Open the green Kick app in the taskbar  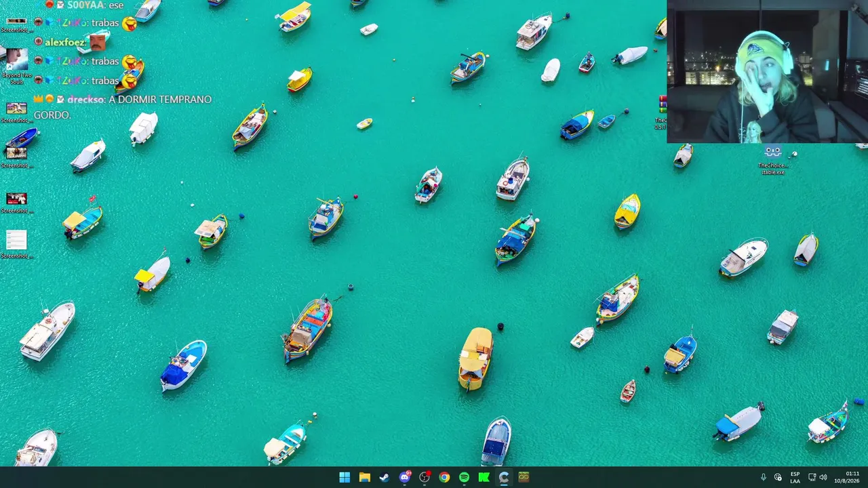[x=484, y=477]
